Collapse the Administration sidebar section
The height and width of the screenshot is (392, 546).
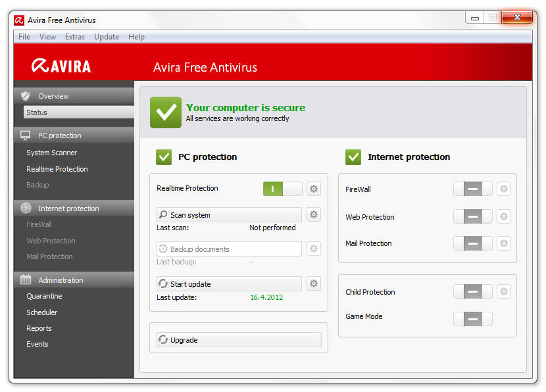pos(74,280)
